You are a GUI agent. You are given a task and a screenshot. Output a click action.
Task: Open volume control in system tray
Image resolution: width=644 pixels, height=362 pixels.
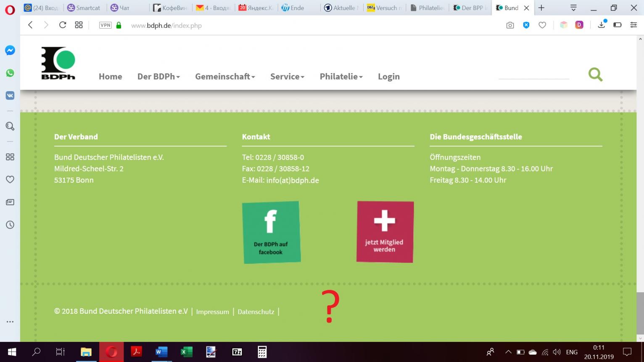(x=557, y=352)
